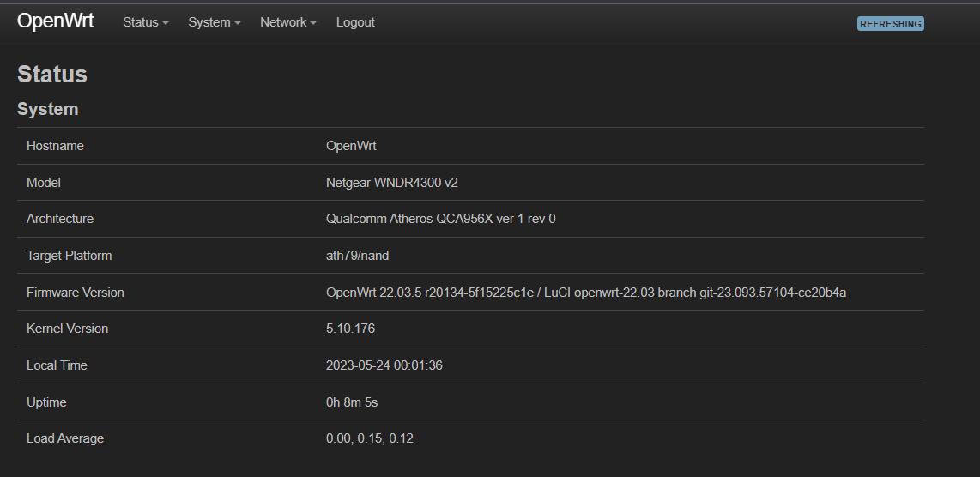Click the Firmware Version string

(585, 293)
